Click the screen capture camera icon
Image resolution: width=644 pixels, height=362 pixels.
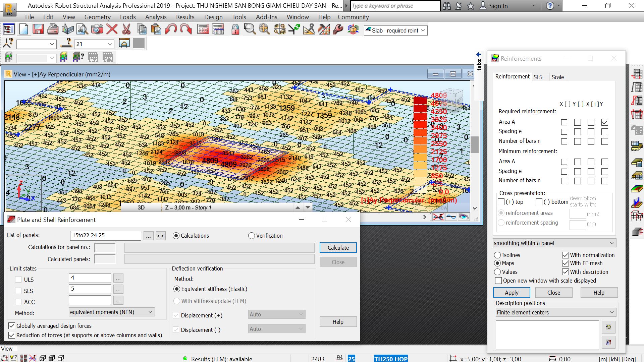[x=97, y=30]
